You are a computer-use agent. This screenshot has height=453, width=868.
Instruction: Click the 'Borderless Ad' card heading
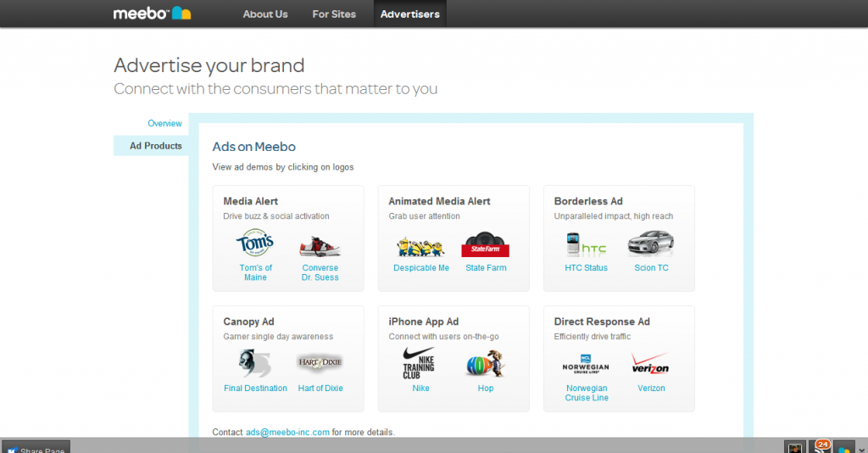coord(588,201)
